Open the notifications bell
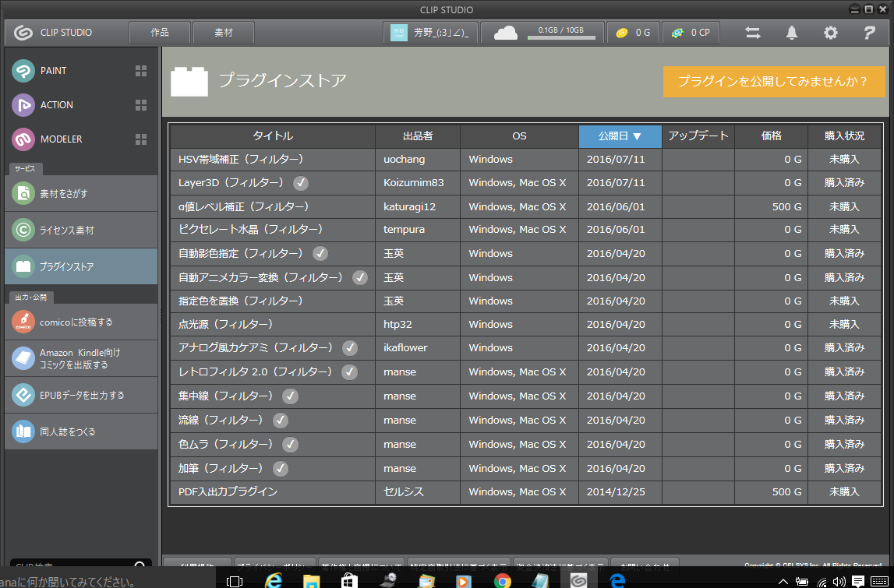The image size is (894, 588). click(791, 33)
